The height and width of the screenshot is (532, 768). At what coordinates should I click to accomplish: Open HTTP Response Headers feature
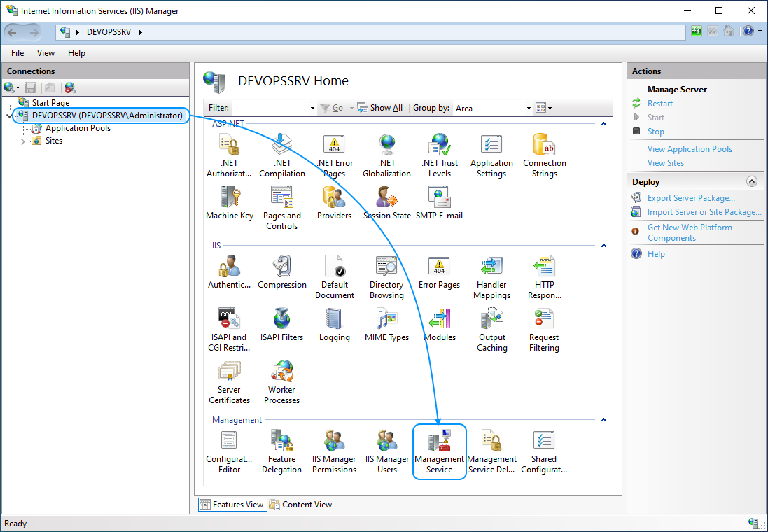tap(544, 277)
